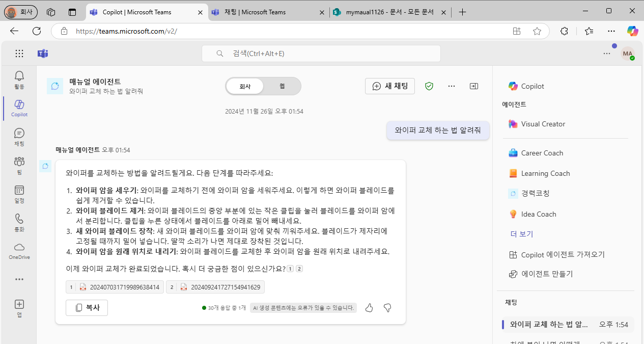This screenshot has width=644, height=344.
Task: Open browser extensions puzzle icon
Action: pyautogui.click(x=564, y=31)
